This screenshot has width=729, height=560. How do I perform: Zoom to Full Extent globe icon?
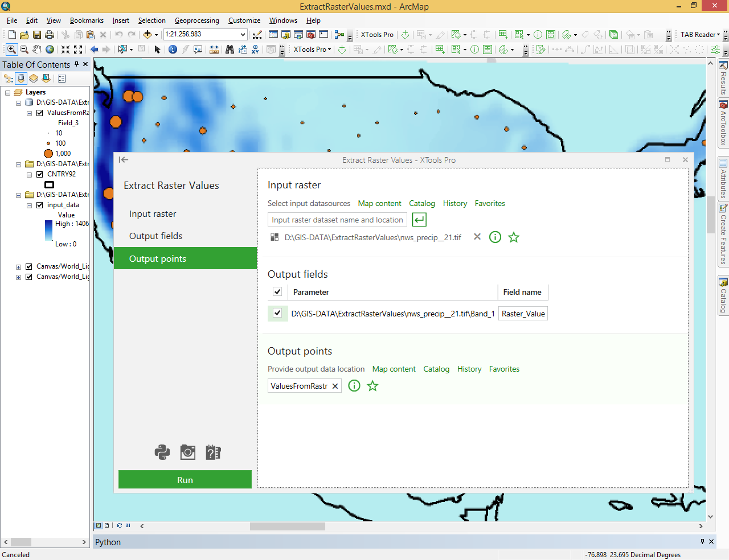pyautogui.click(x=50, y=50)
